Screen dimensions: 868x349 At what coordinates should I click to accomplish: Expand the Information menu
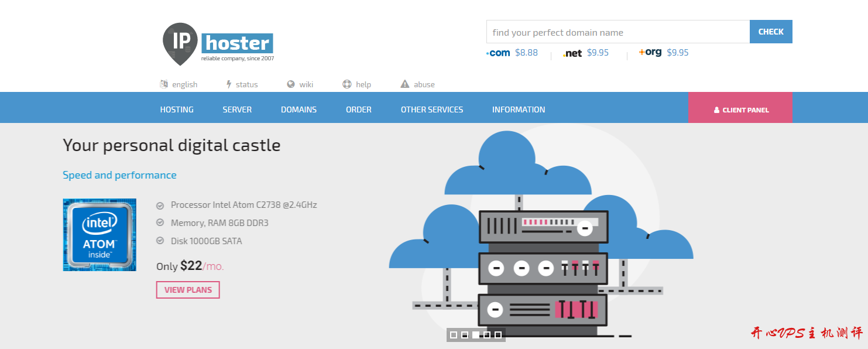(x=518, y=110)
